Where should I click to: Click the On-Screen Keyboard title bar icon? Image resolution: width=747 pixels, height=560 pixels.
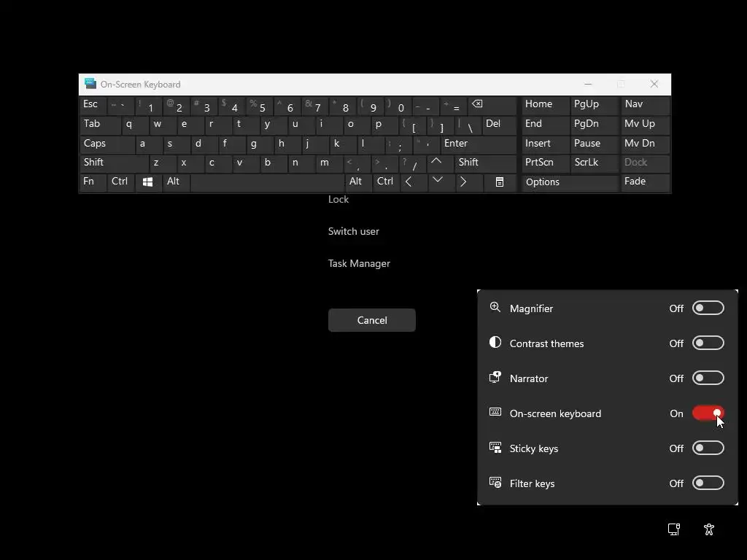pyautogui.click(x=90, y=84)
